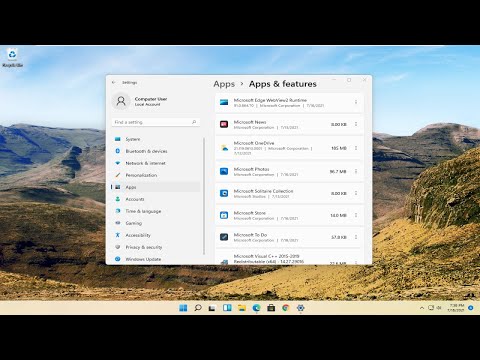Open Task View on the taskbar

pyautogui.click(x=212, y=308)
